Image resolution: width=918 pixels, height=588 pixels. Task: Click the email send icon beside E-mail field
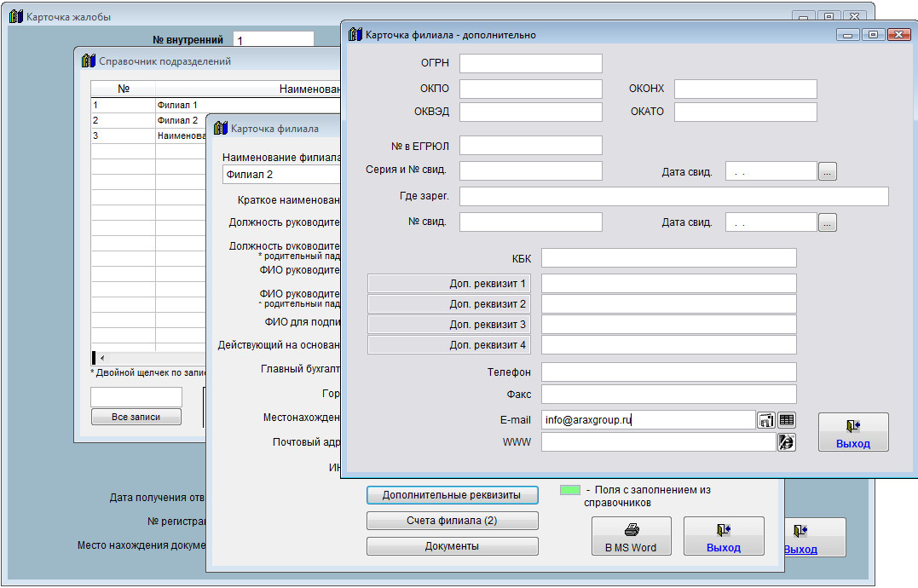(766, 420)
